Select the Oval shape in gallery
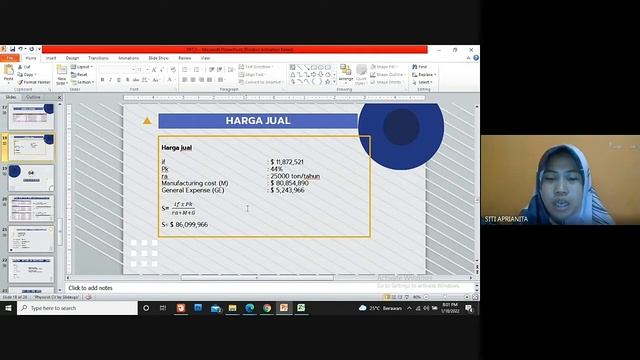Screen dimensions: 640x360 [x=321, y=67]
